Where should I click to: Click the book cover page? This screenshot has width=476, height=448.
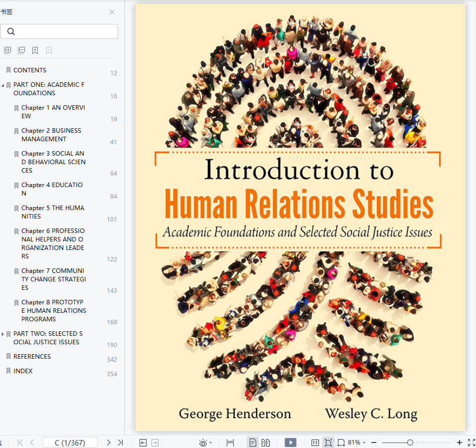point(300,218)
